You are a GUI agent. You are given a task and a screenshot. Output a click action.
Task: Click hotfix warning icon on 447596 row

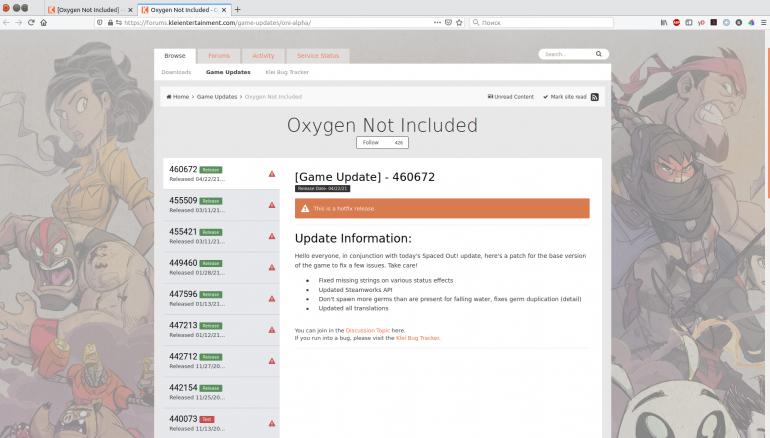click(x=272, y=299)
